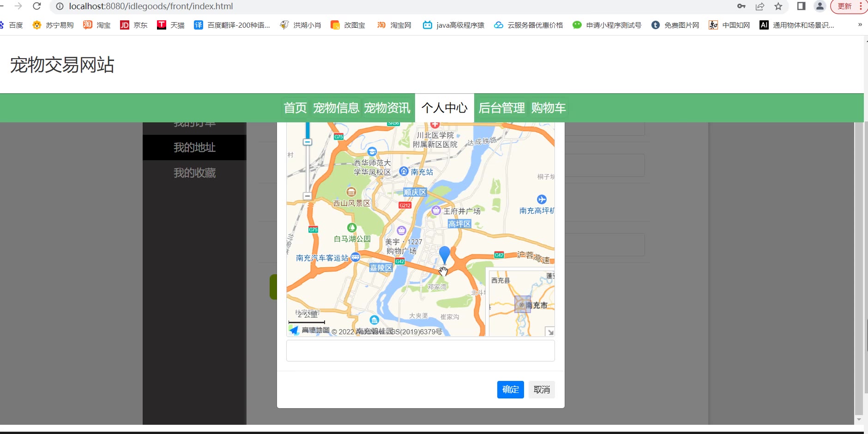868x434 pixels.
Task: Click the 王府井广场 shopping bag icon
Action: tap(436, 211)
